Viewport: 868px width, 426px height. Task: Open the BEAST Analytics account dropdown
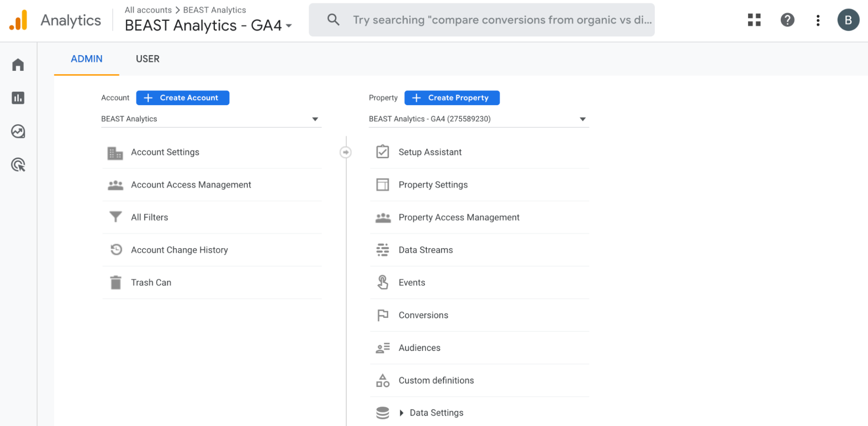point(316,118)
